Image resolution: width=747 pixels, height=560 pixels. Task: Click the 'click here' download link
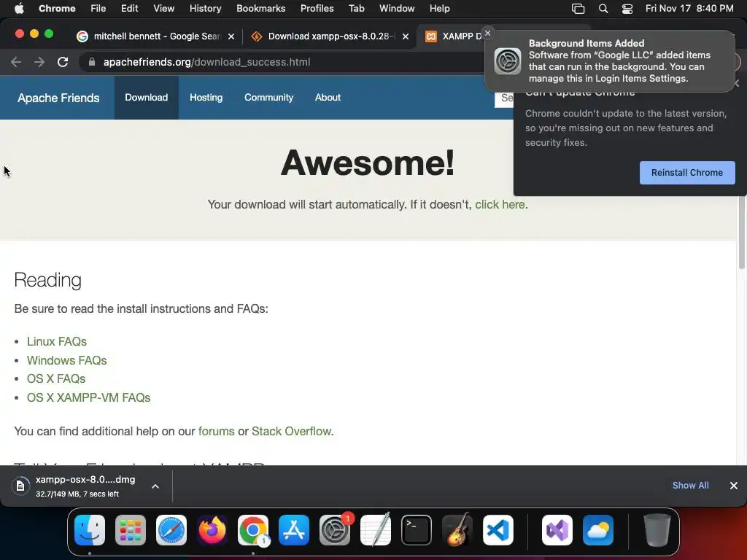point(500,204)
